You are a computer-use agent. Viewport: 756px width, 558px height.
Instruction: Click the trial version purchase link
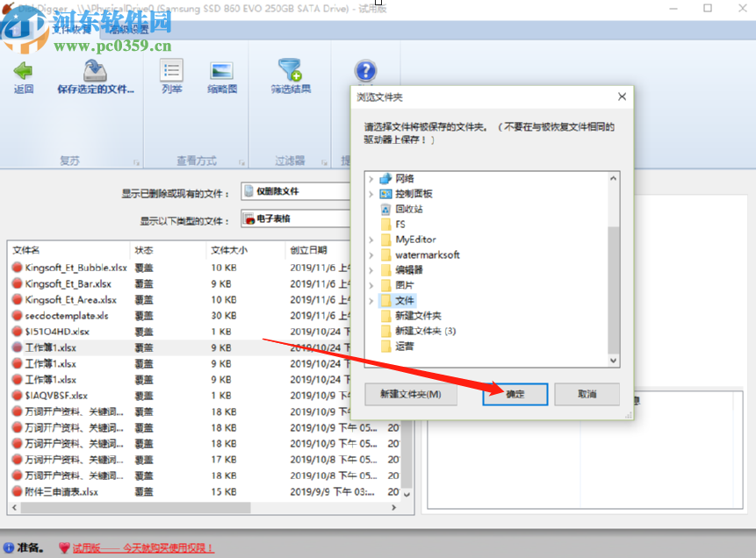click(143, 547)
